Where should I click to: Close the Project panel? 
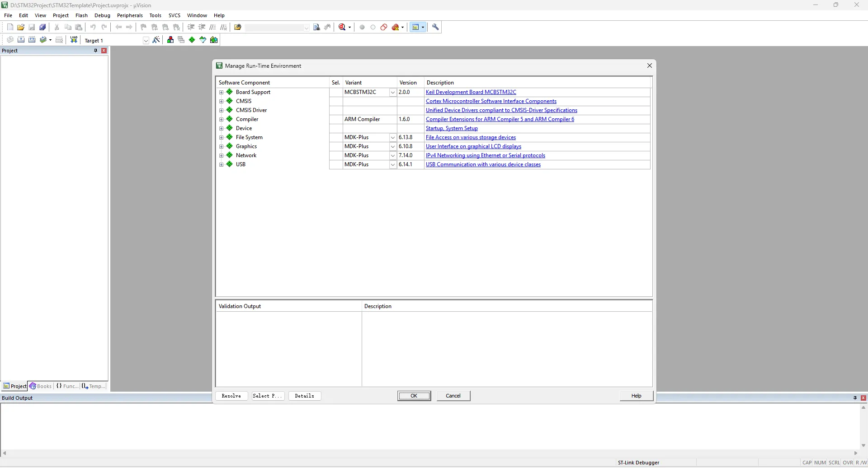pos(104,51)
